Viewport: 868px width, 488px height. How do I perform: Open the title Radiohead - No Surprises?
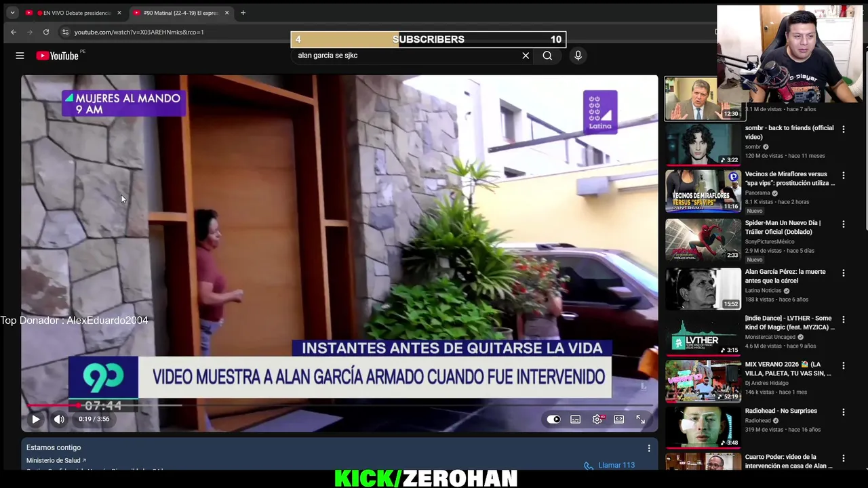(781, 411)
